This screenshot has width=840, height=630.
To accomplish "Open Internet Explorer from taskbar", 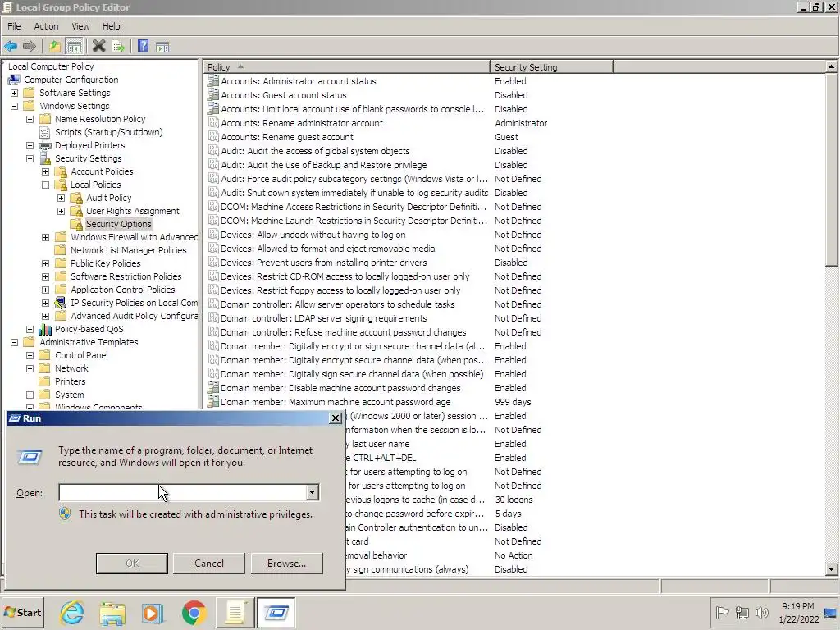I will coord(72,612).
